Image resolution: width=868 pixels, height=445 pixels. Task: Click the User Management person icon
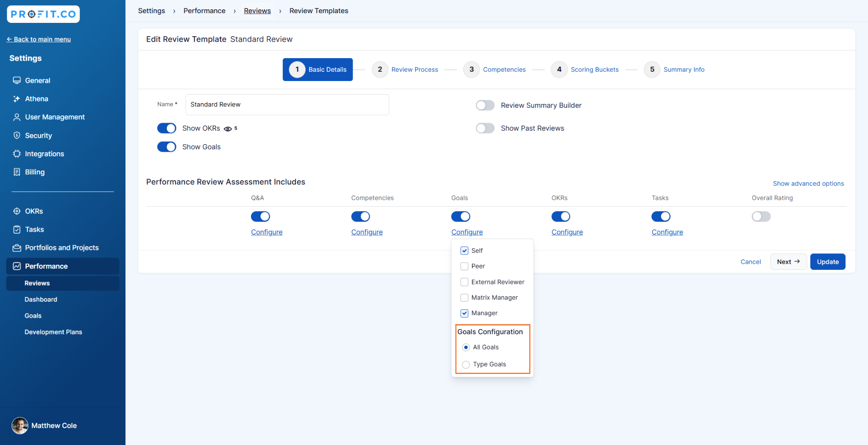[17, 117]
